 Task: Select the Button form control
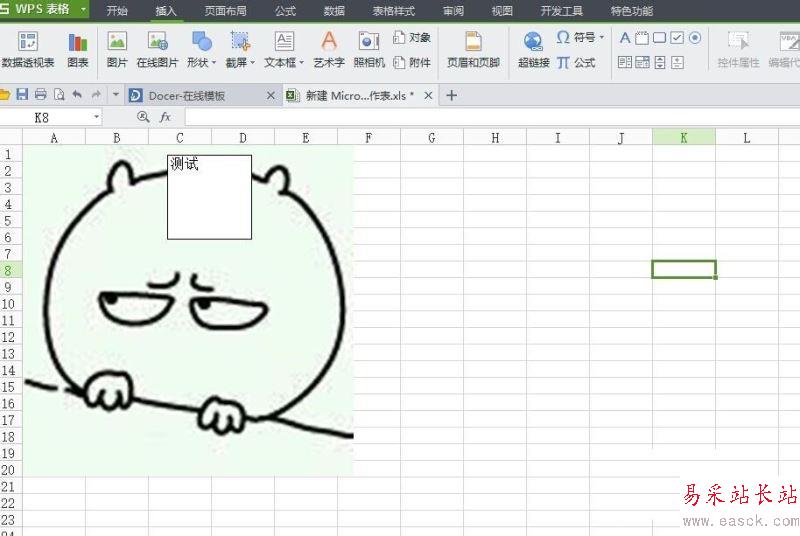(659, 38)
